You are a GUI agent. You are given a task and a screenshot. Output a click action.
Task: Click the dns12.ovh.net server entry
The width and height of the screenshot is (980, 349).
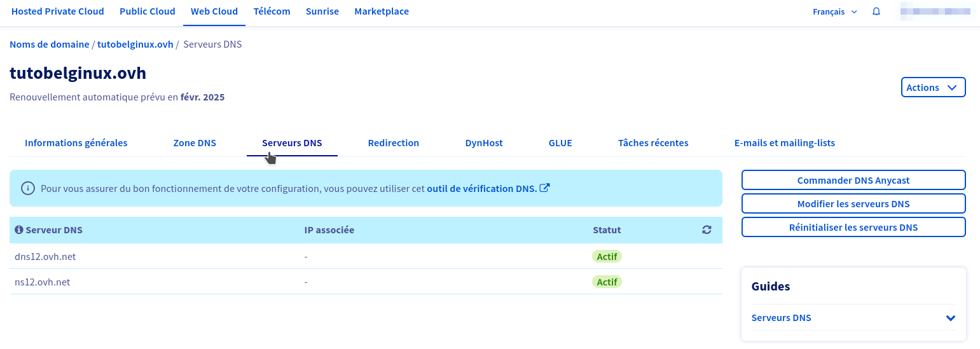(x=45, y=257)
